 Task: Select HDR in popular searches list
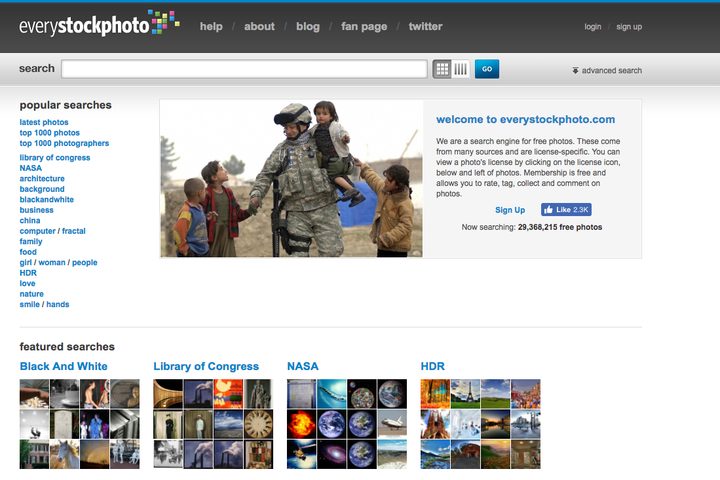28,273
